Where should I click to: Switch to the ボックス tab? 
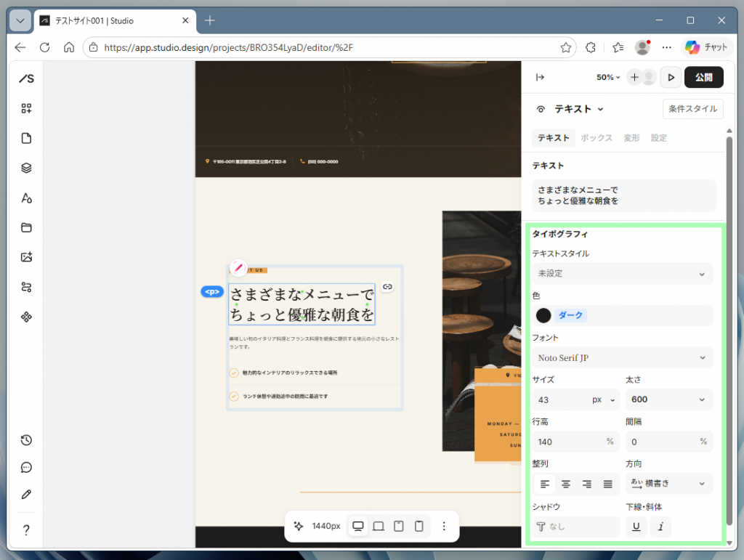[597, 138]
